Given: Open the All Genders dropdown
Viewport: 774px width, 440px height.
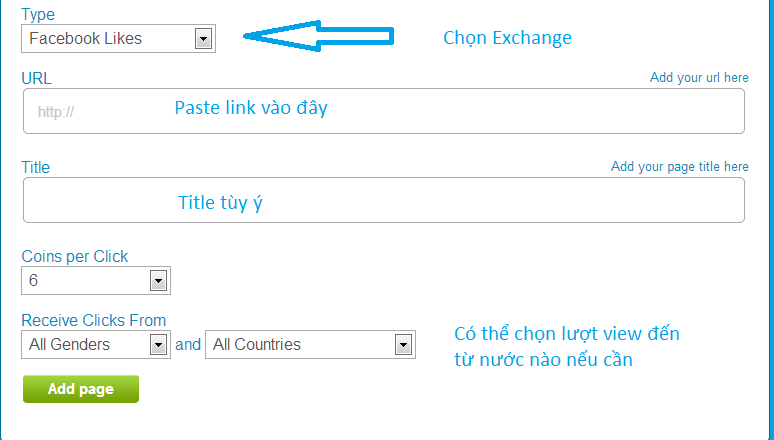Looking at the screenshot, I should (96, 344).
